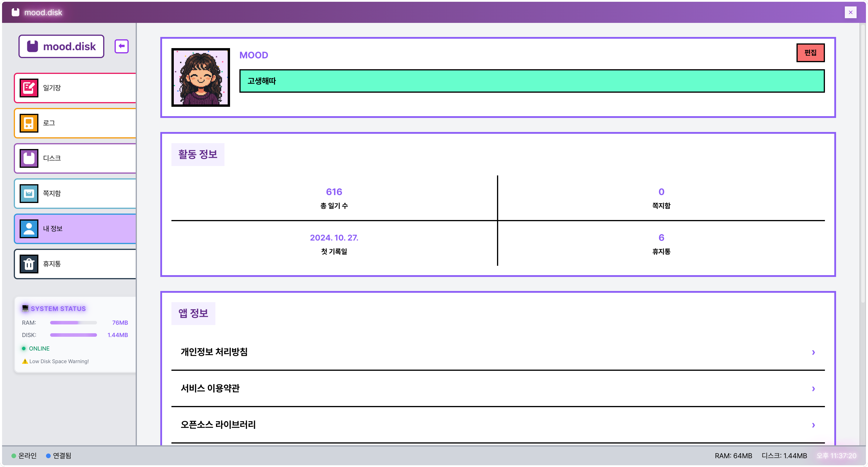Click the RAM usage progress bar
The width and height of the screenshot is (868, 467).
click(74, 323)
